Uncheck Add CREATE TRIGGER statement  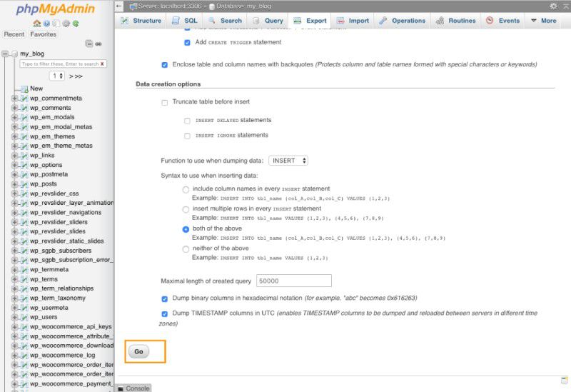coord(187,43)
